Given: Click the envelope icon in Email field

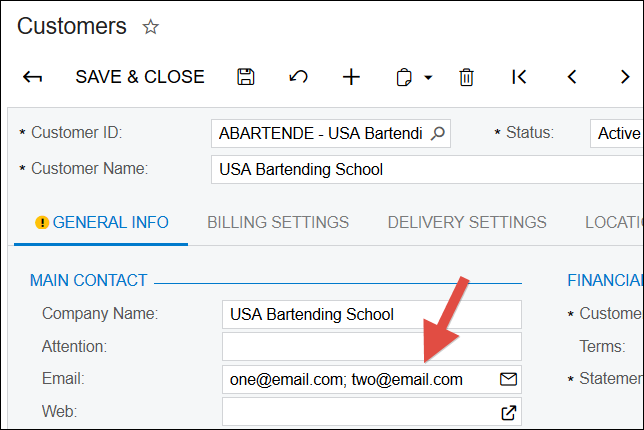Looking at the screenshot, I should click(508, 379).
